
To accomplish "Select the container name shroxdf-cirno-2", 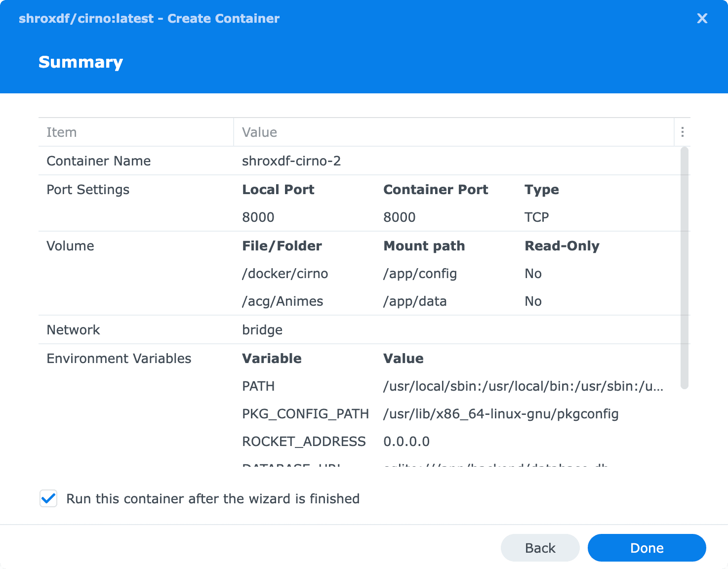I will (x=291, y=161).
